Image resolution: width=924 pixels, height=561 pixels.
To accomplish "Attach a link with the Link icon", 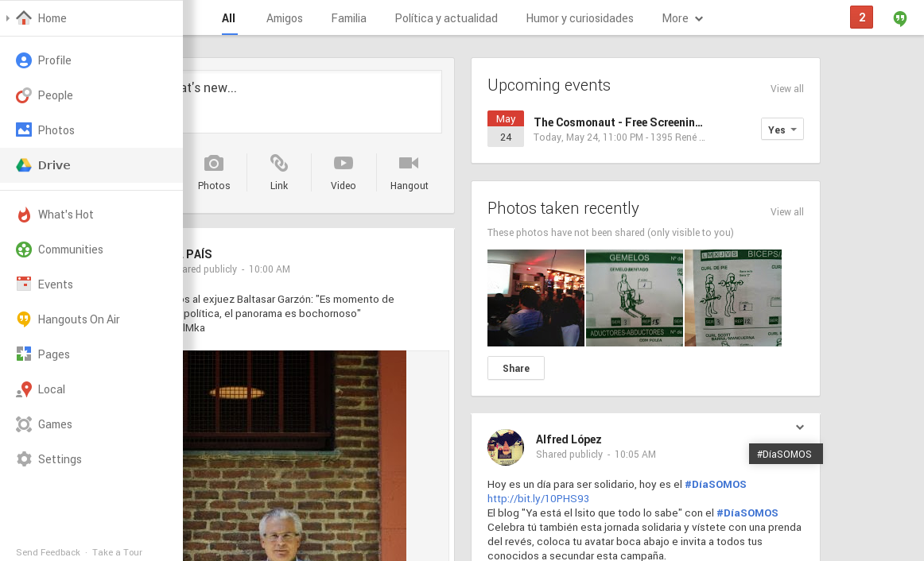I will point(278,171).
